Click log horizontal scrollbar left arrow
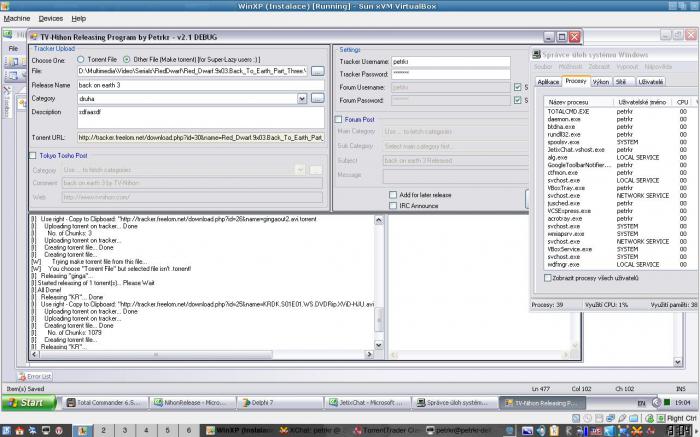This screenshot has height=437, width=700. [34, 354]
